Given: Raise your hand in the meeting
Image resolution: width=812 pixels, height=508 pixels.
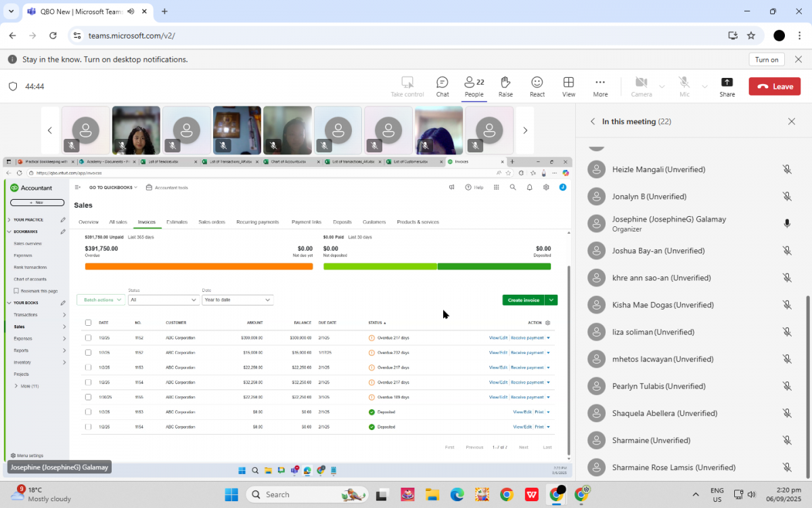Looking at the screenshot, I should (x=505, y=86).
